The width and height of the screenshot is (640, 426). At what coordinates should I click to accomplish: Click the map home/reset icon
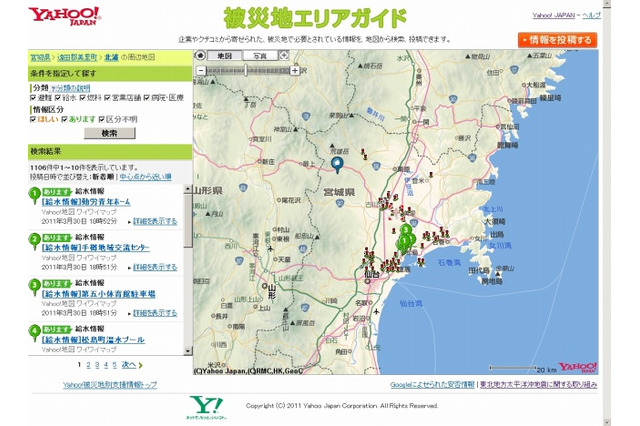coord(200,55)
